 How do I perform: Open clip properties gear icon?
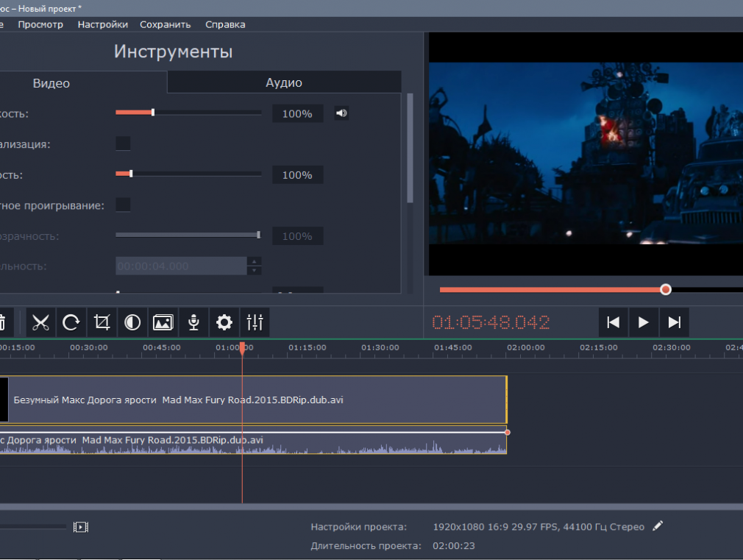pyautogui.click(x=224, y=322)
